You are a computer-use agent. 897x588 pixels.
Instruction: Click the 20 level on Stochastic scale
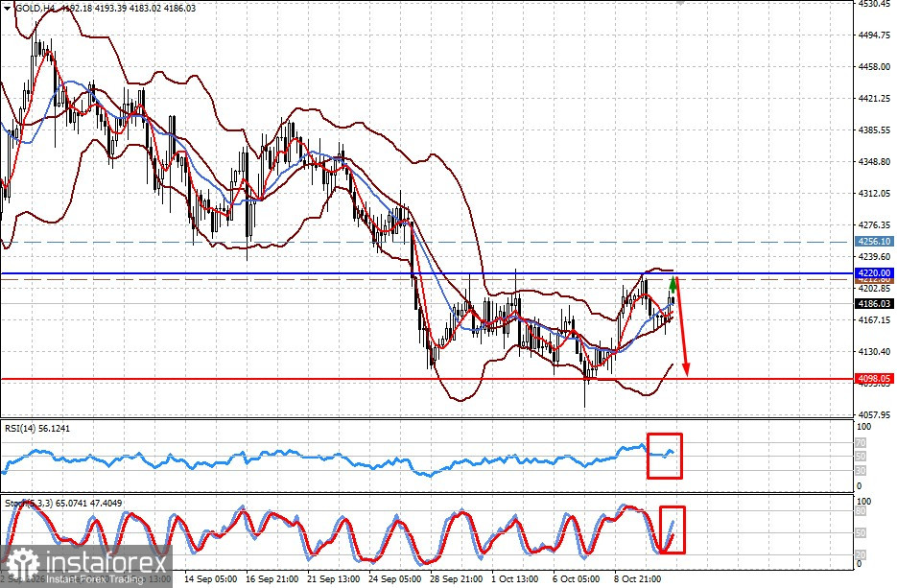point(861,554)
